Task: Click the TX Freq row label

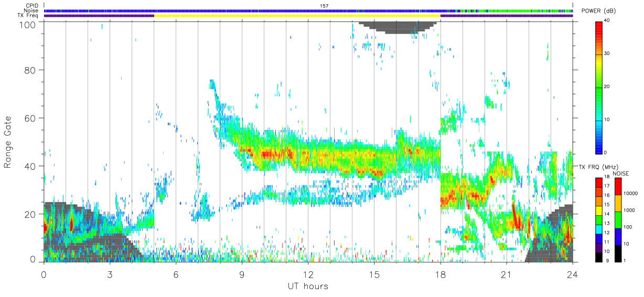Action: [x=28, y=16]
